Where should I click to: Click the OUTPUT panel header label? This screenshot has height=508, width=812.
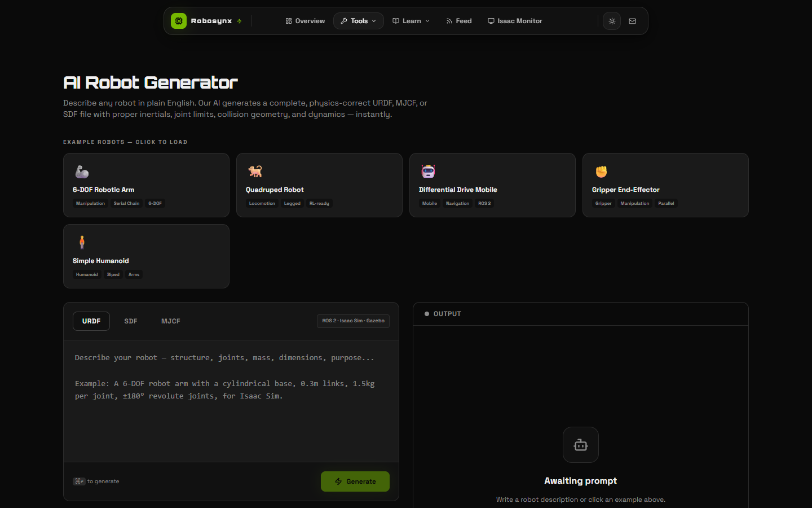pos(447,314)
